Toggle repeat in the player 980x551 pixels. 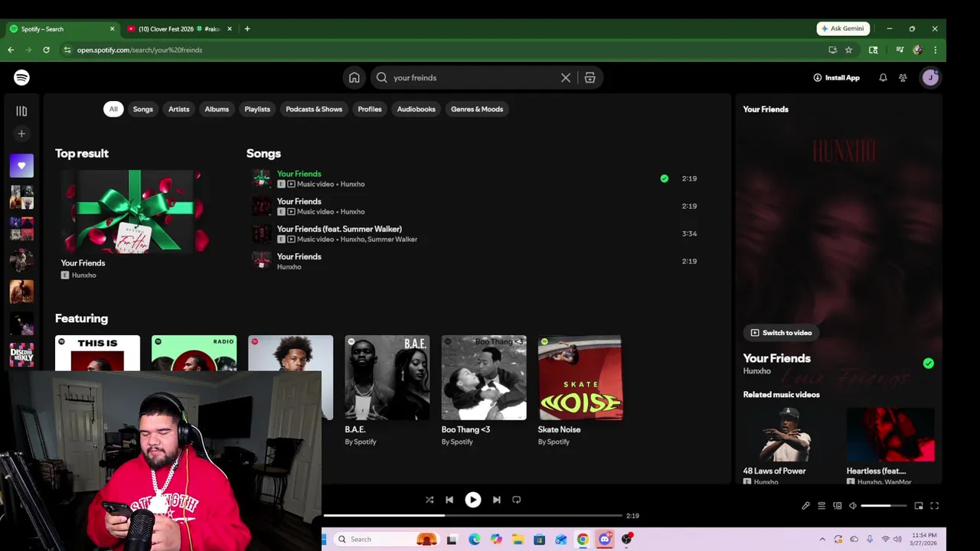tap(516, 500)
